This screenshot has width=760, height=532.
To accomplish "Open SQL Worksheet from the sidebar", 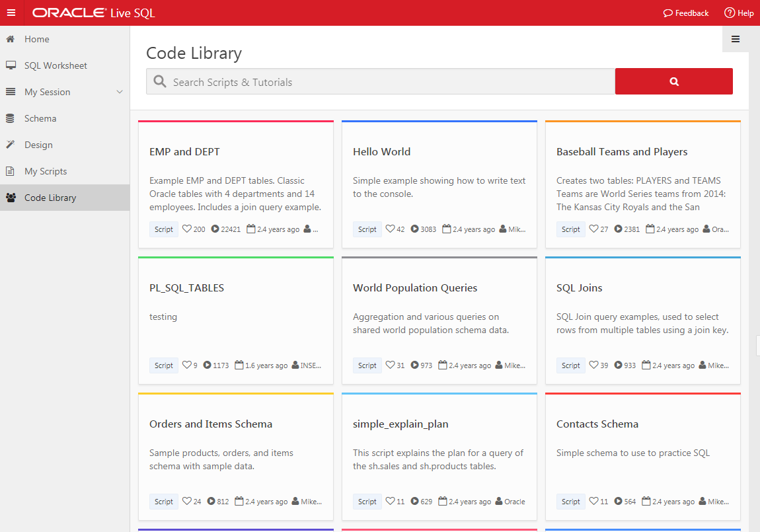I will tap(65, 65).
